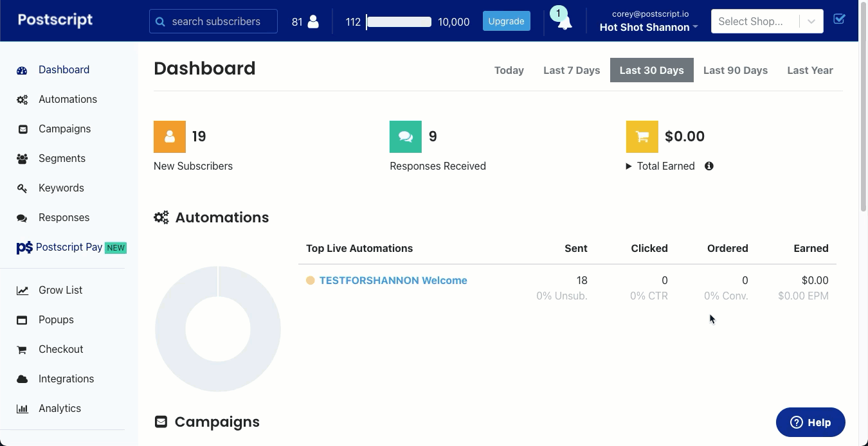Switch date range to Today
Viewport: 868px width, 446px height.
click(x=509, y=70)
